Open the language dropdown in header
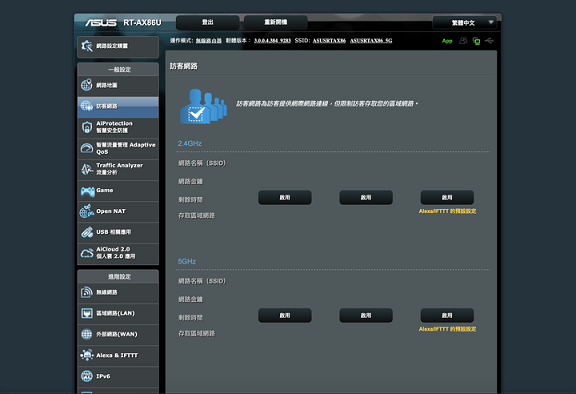The image size is (576, 394). [x=465, y=23]
